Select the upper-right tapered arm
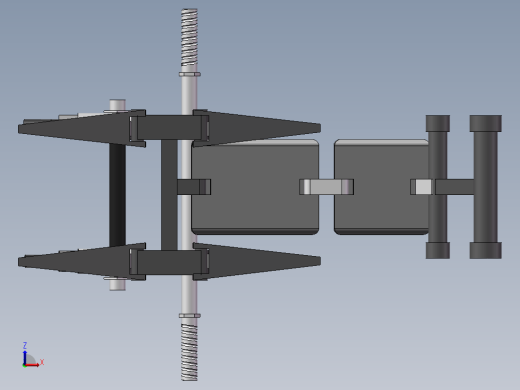 point(257,128)
